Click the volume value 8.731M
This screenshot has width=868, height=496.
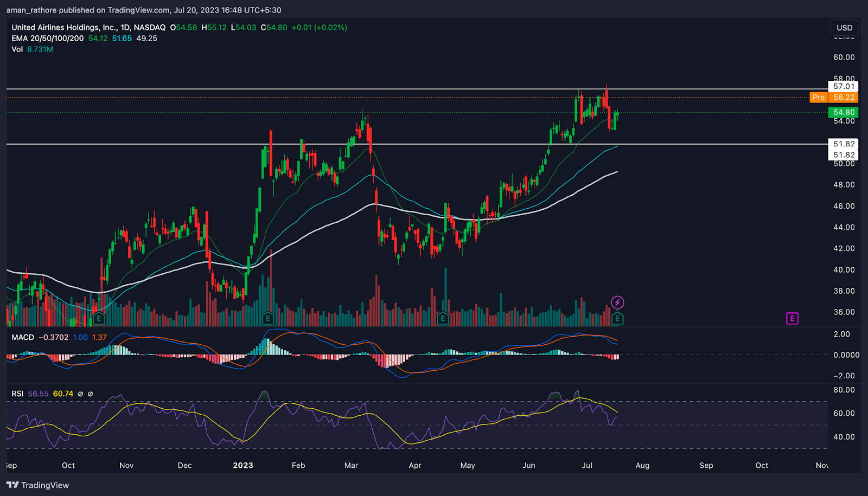click(40, 49)
